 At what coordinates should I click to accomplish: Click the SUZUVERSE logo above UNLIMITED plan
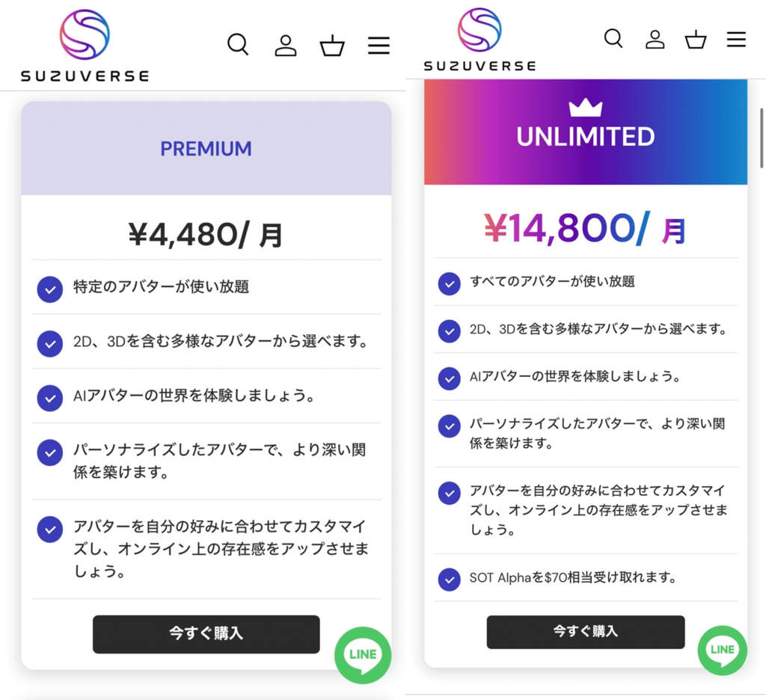479,39
